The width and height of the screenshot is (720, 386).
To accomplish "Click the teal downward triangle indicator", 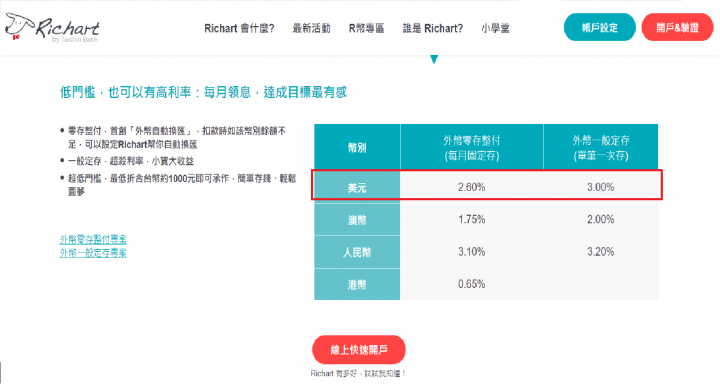I will pyautogui.click(x=434, y=59).
